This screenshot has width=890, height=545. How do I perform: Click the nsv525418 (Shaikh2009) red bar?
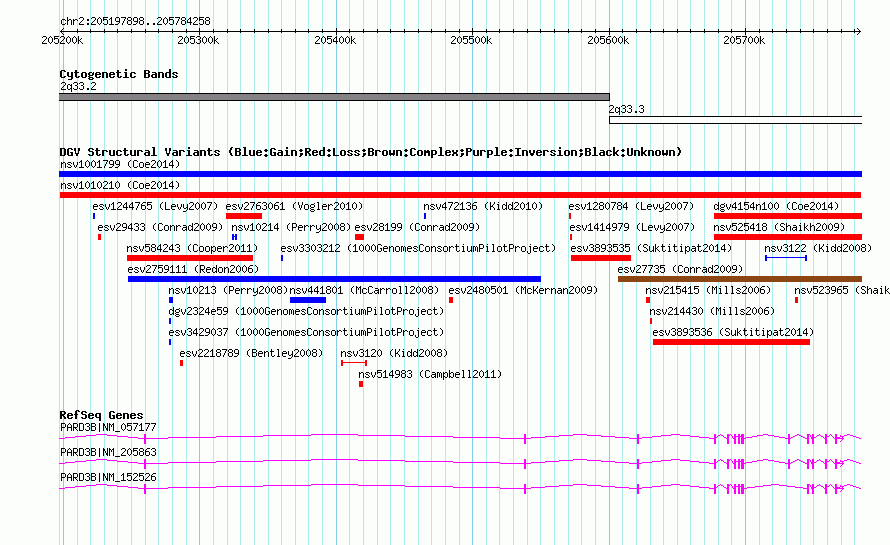pos(788,237)
